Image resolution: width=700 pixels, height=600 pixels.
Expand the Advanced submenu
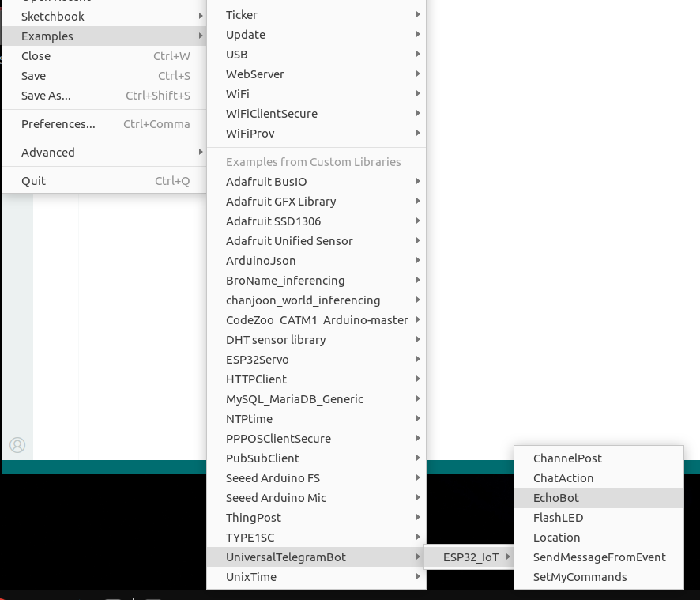click(x=104, y=153)
